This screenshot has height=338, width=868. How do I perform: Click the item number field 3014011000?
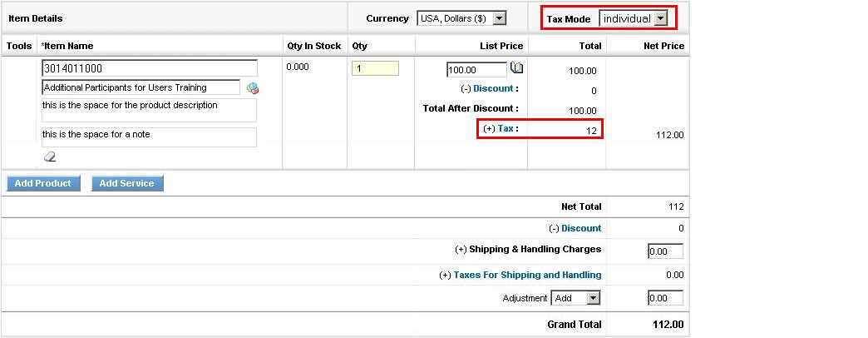[x=150, y=68]
